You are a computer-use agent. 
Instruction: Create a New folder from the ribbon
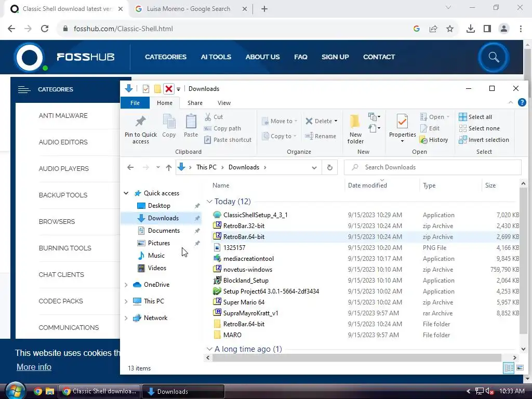[355, 129]
